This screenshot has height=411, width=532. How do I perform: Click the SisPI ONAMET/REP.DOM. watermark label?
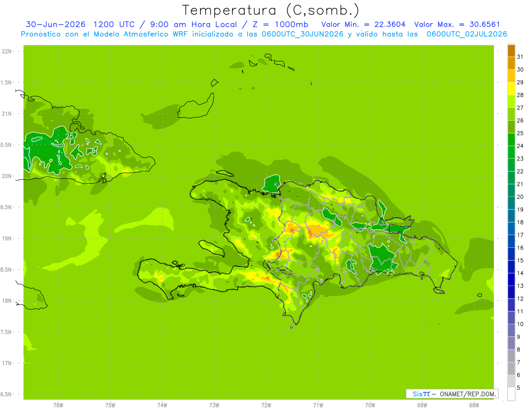pyautogui.click(x=452, y=394)
